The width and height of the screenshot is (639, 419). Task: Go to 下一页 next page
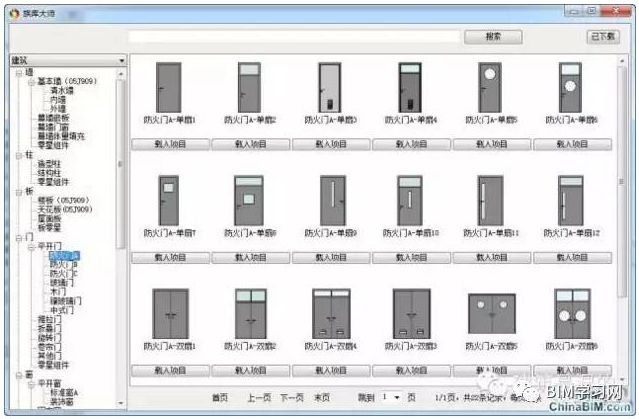(292, 397)
